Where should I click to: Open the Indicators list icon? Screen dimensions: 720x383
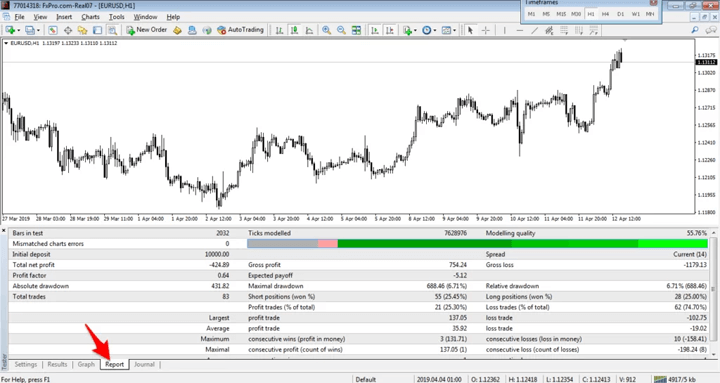point(407,30)
